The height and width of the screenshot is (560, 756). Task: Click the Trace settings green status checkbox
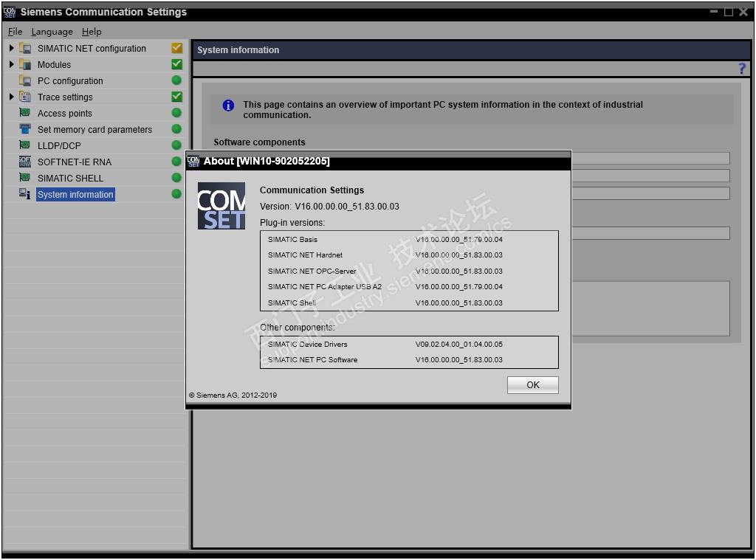click(x=177, y=97)
